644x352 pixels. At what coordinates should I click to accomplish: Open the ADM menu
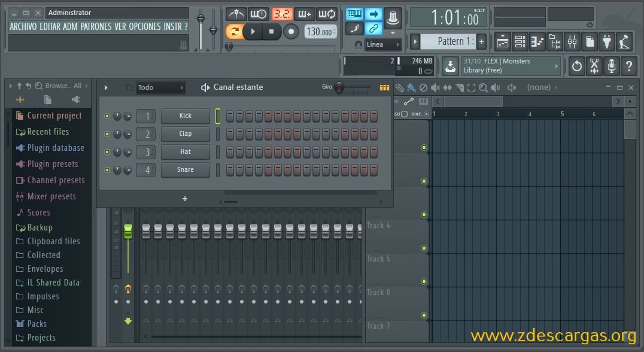click(70, 27)
